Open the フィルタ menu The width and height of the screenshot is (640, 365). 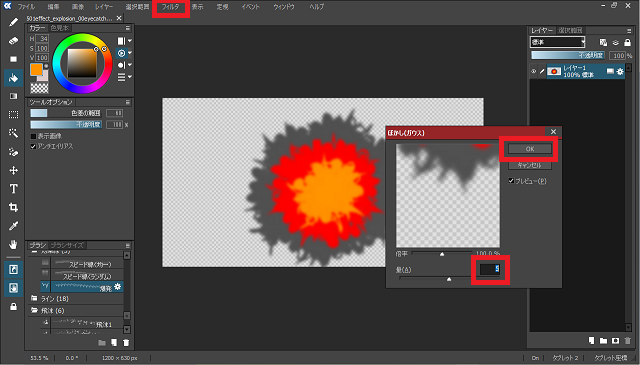click(x=171, y=7)
